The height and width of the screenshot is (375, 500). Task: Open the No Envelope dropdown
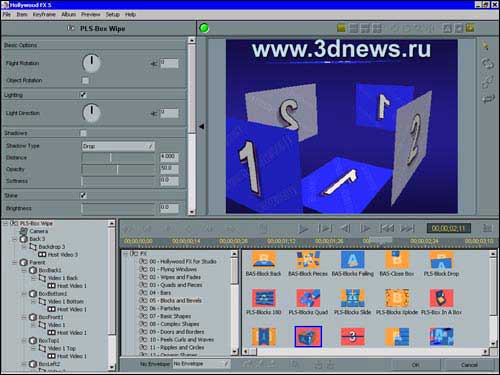(x=201, y=364)
